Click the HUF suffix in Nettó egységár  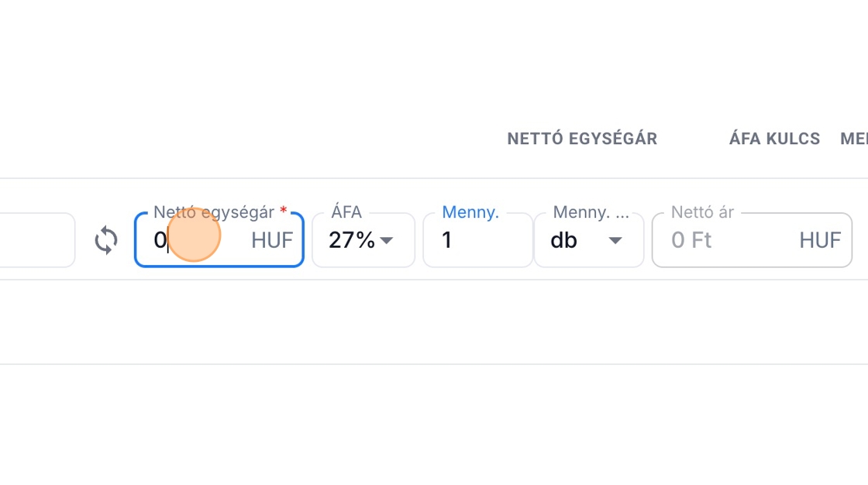(x=272, y=240)
